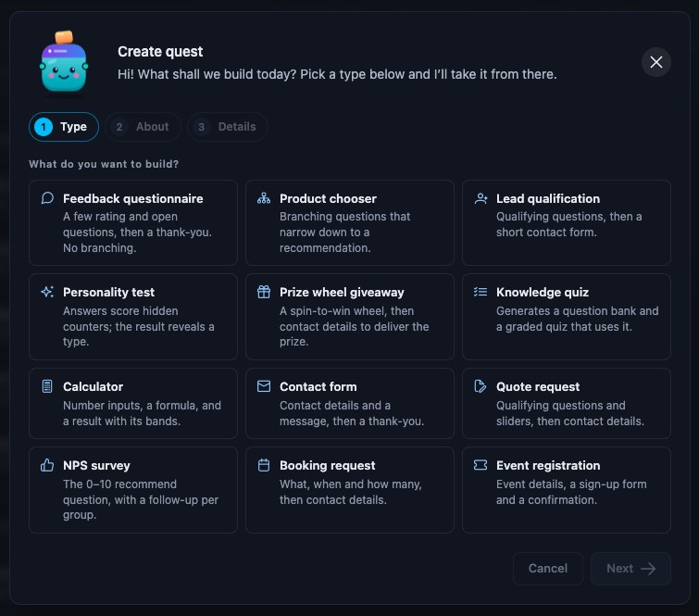Switch to the Details step tab
This screenshot has height=616, width=699.
[x=228, y=127]
